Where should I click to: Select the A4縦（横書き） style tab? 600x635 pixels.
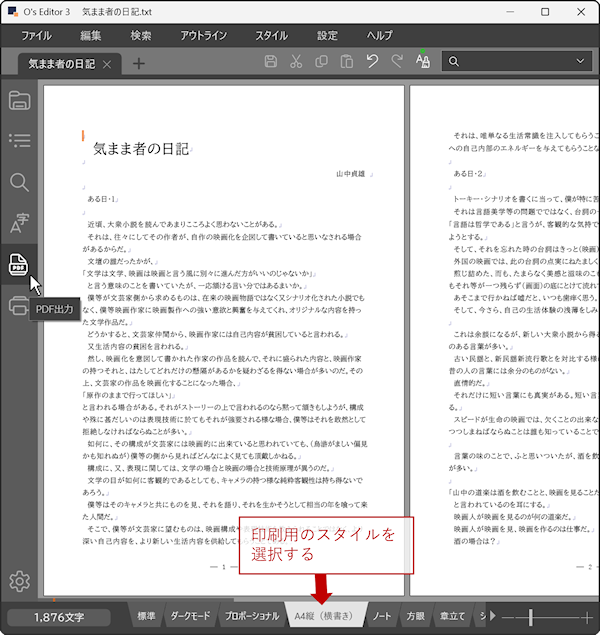[x=324, y=616]
